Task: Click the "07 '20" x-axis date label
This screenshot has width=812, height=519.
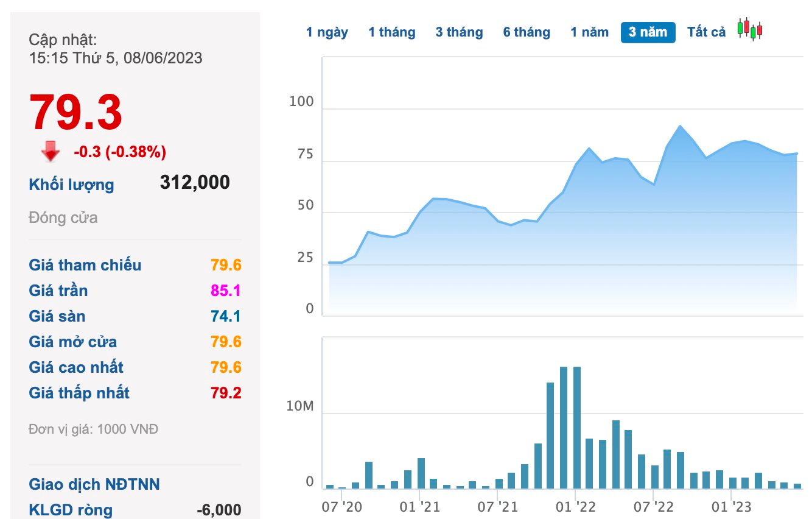Action: point(343,506)
